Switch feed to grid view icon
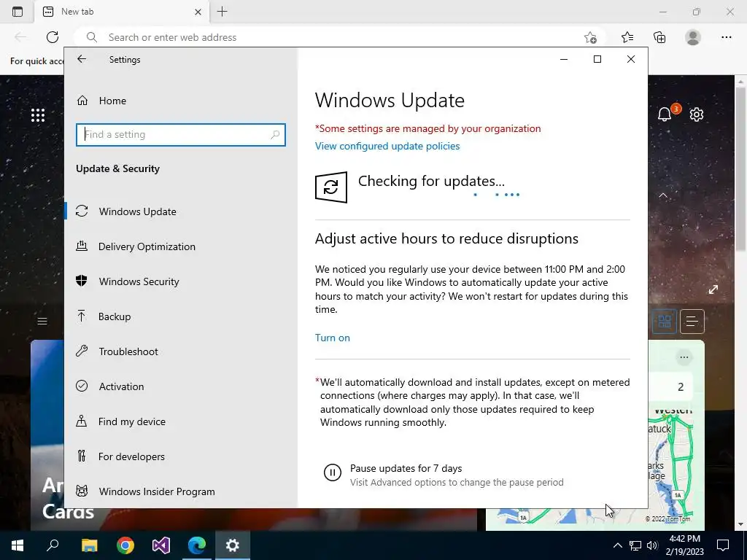This screenshot has width=747, height=560. 665,322
